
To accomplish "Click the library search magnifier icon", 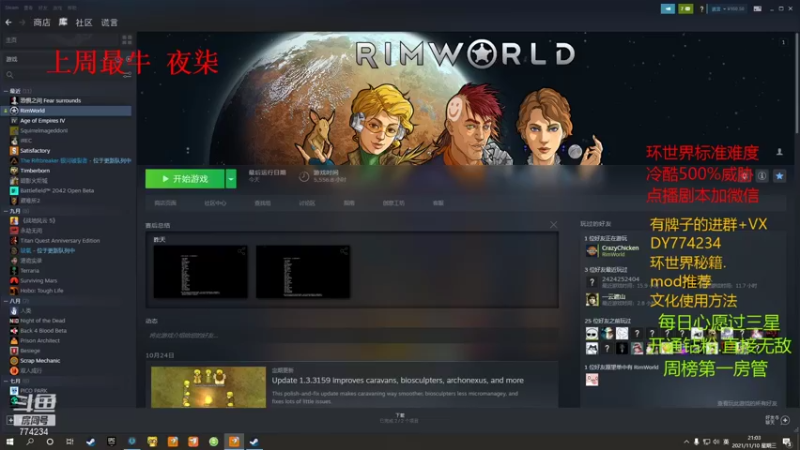I will (x=10, y=75).
